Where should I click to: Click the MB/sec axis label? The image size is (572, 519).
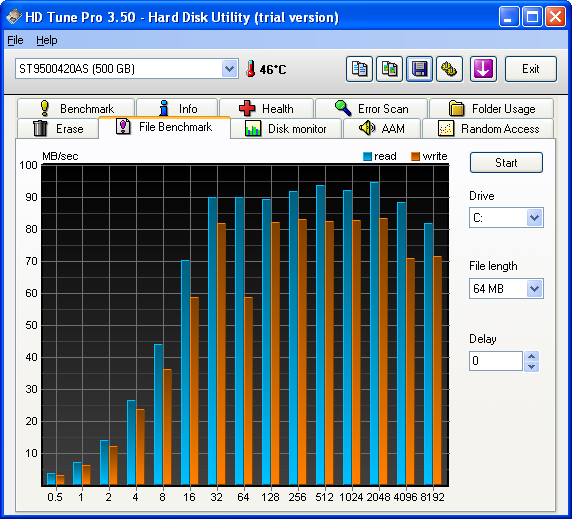coord(60,156)
